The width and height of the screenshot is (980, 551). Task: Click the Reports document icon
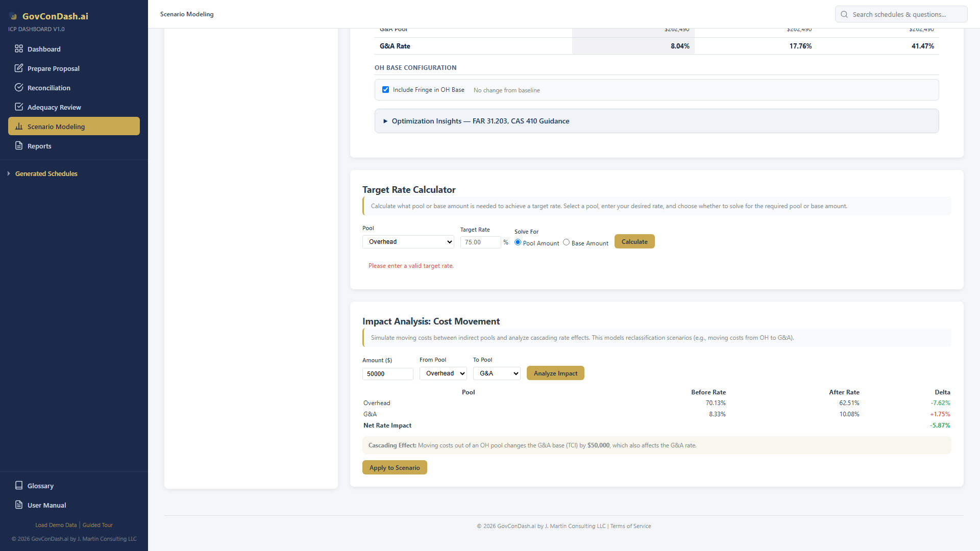click(x=19, y=146)
